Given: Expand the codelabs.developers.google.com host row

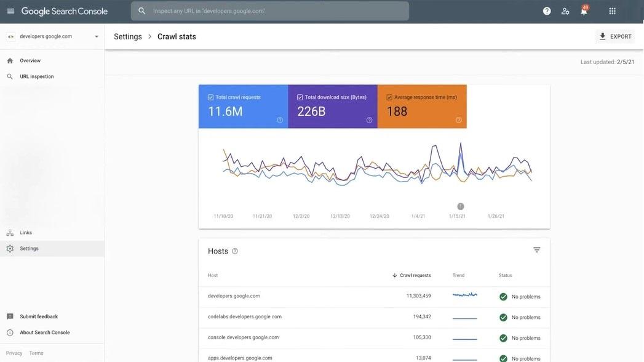Looking at the screenshot, I should pyautogui.click(x=245, y=315).
